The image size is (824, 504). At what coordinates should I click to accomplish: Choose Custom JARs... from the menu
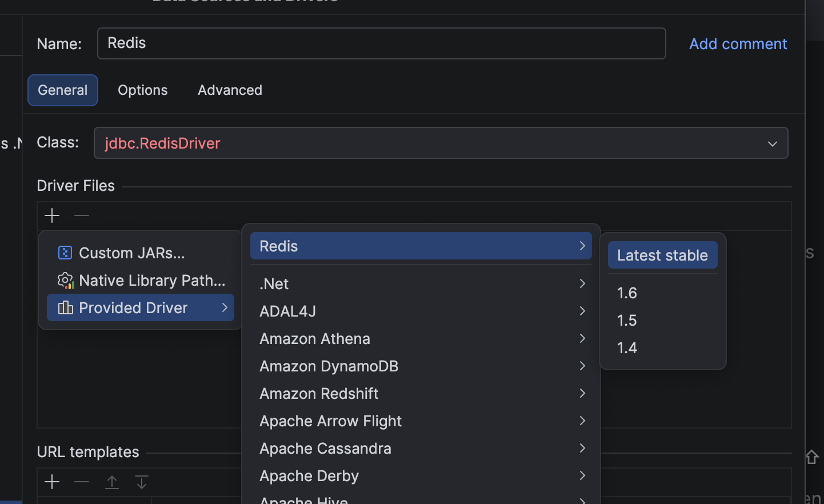(x=141, y=253)
